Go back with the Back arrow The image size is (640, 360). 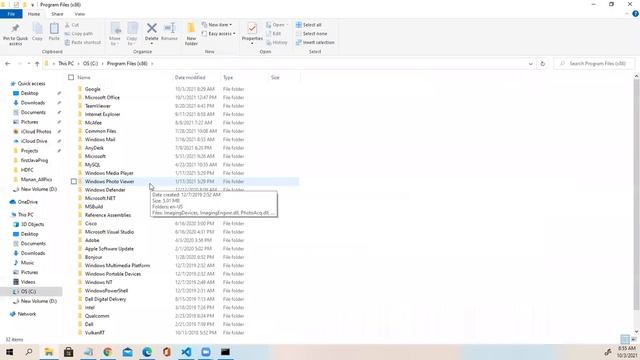click(x=7, y=64)
